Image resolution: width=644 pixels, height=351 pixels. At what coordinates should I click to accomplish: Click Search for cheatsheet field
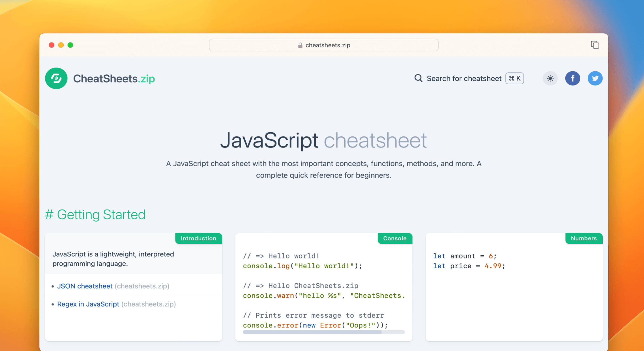[464, 78]
